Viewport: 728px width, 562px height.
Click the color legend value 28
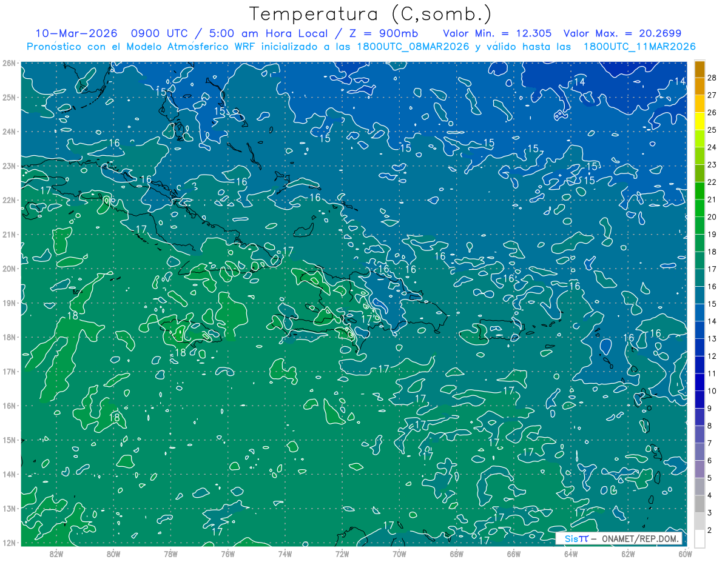tap(712, 78)
